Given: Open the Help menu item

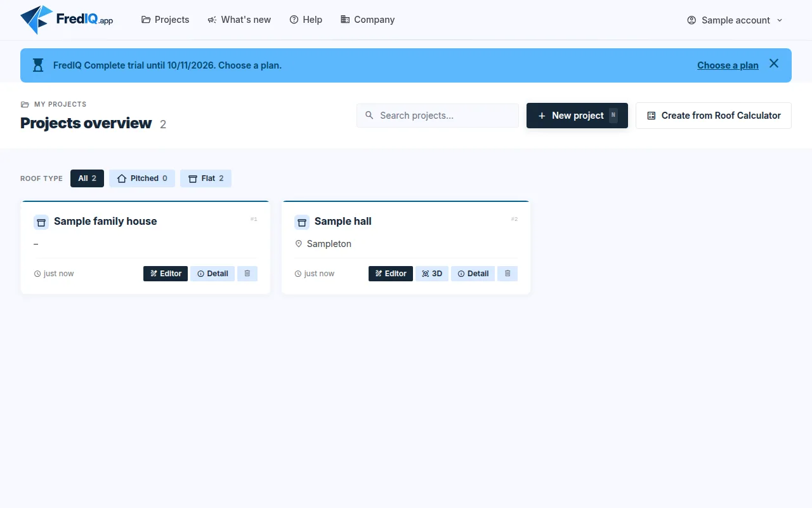Looking at the screenshot, I should [x=306, y=20].
